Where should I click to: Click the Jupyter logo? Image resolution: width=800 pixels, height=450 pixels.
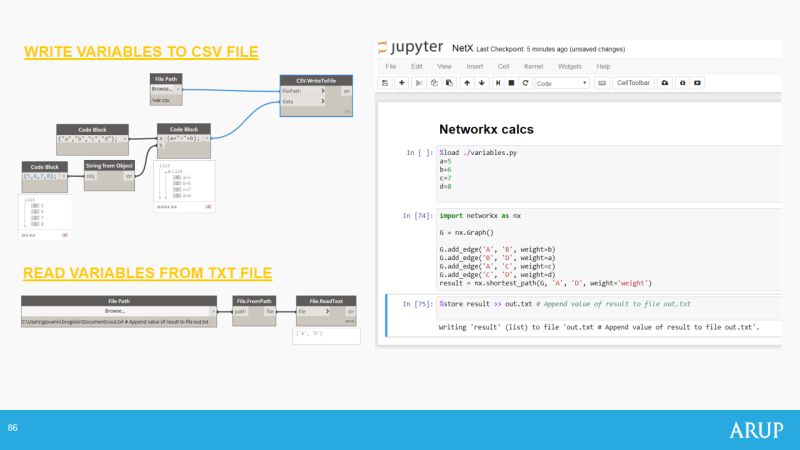tap(411, 47)
